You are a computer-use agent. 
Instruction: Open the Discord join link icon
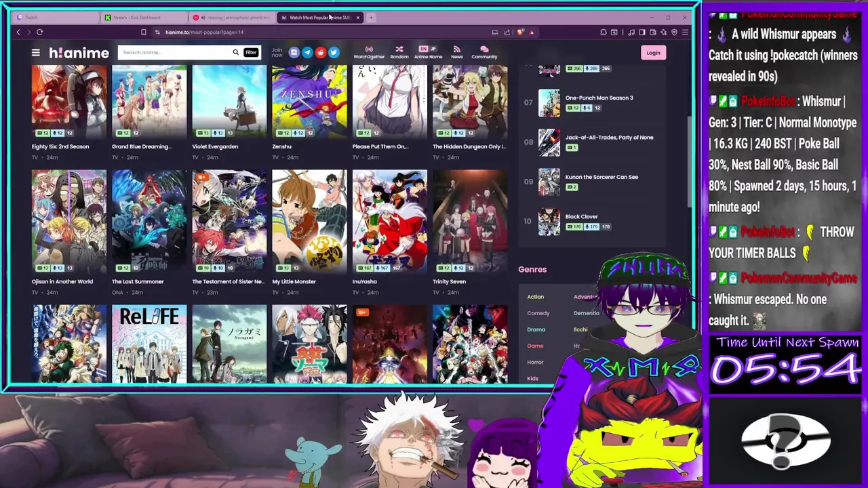click(294, 52)
